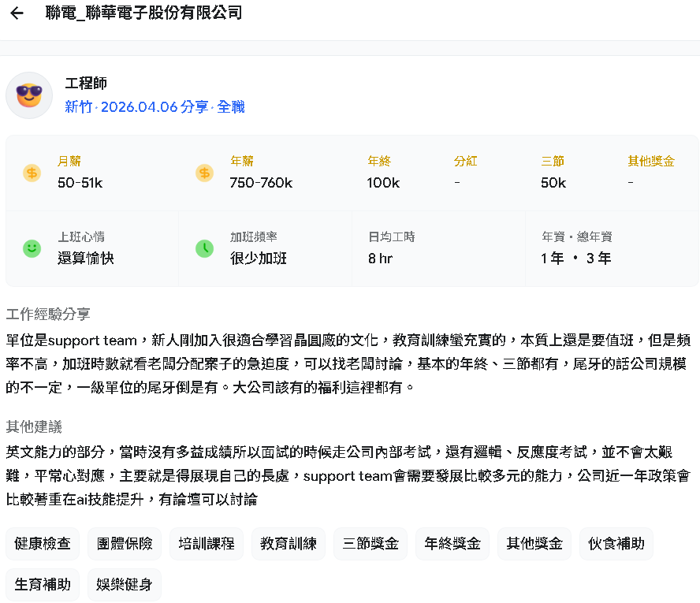This screenshot has width=700, height=603.
Task: Click the green clock overtime icon
Action: pos(204,248)
